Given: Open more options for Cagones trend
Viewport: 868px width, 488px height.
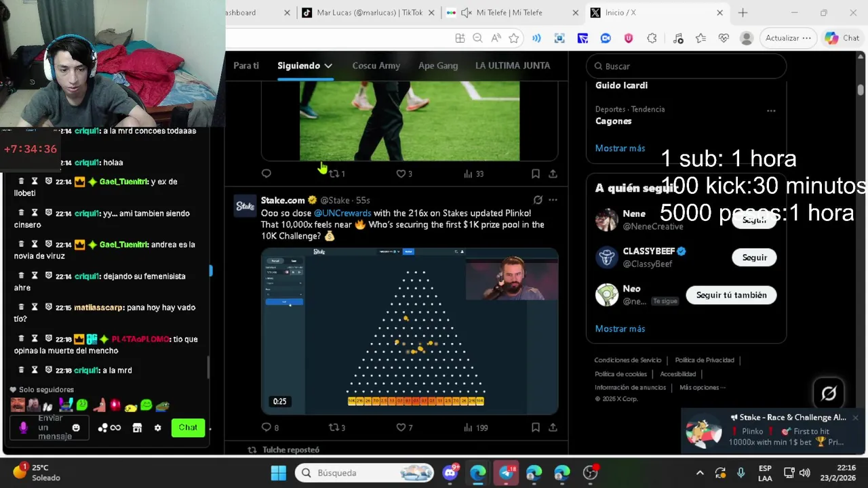Looking at the screenshot, I should [x=771, y=110].
